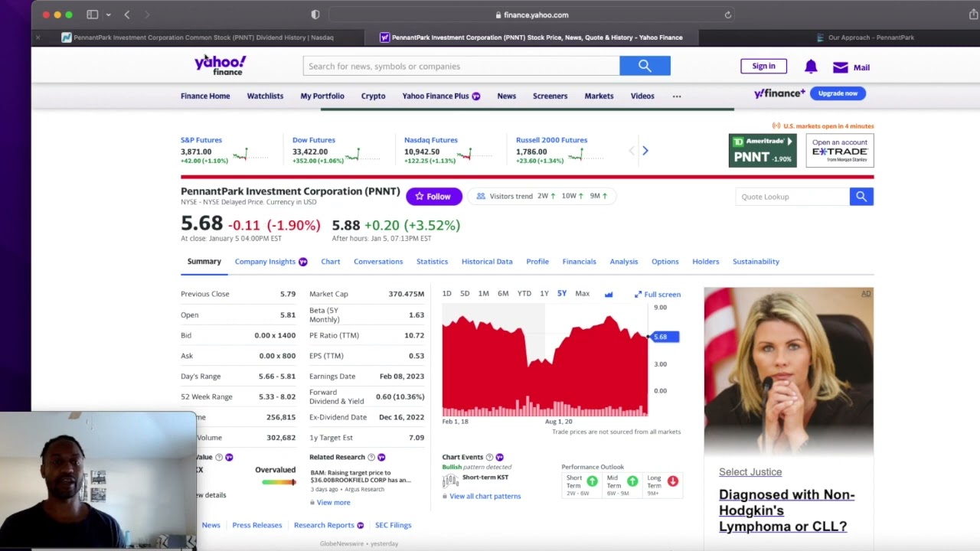Click the PNNT price chart area
The image size is (980, 551).
pos(545,360)
